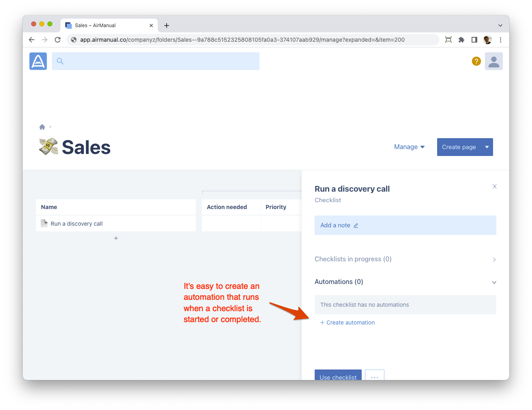Click the Sales money emoji icon
Viewport: 532px width, 410px height.
pyautogui.click(x=49, y=147)
